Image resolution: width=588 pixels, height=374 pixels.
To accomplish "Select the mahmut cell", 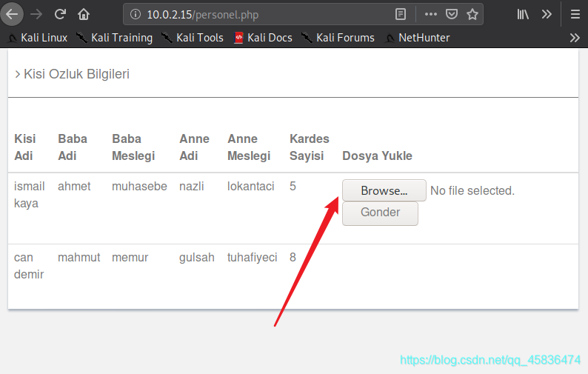I will pos(78,257).
